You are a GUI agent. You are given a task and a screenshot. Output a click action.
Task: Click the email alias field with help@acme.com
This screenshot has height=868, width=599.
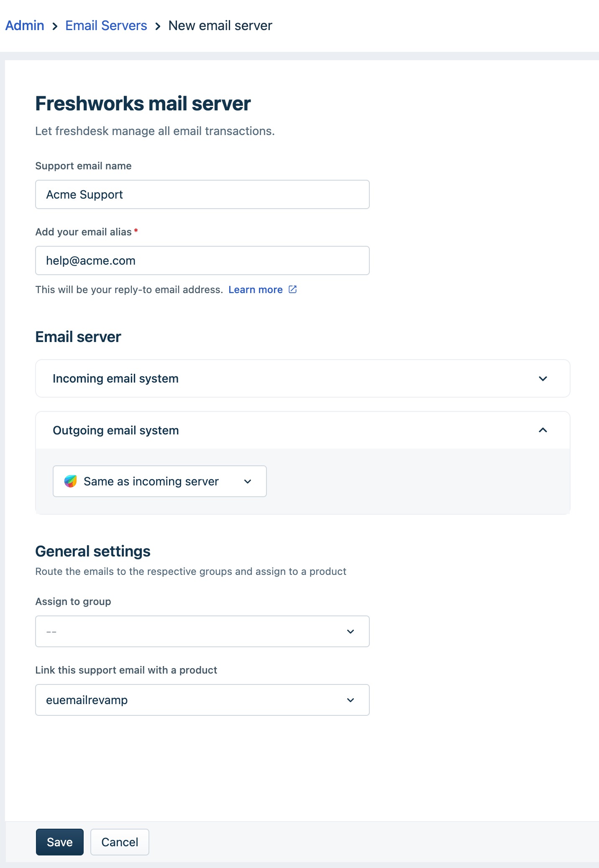point(202,260)
